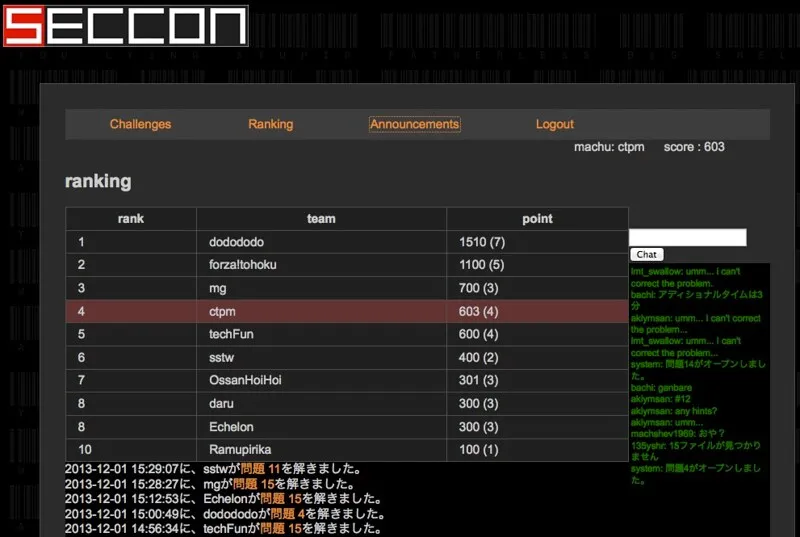Click the ranking page heading
The image size is (800, 537).
point(98,181)
